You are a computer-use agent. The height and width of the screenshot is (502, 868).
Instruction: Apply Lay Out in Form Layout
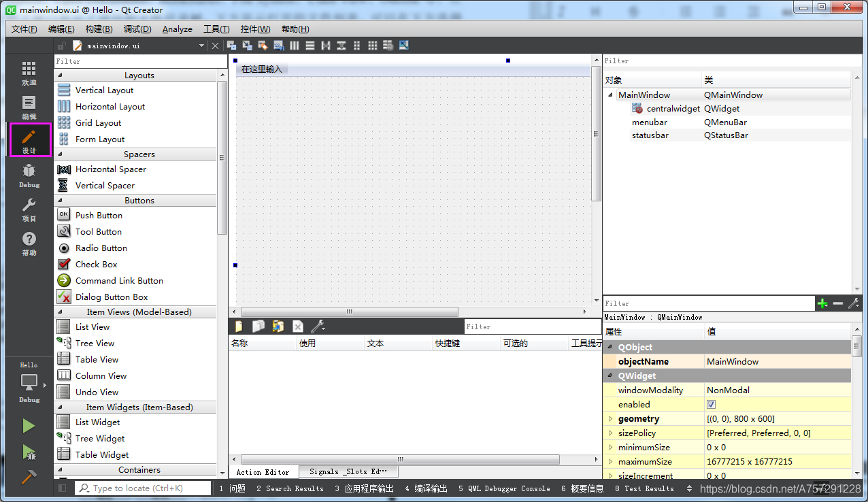click(x=357, y=46)
